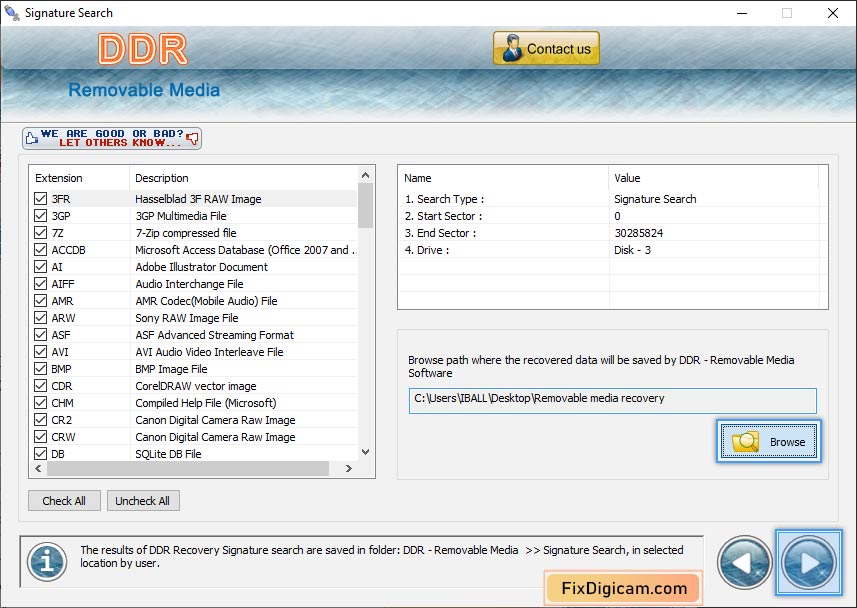Disable the AI extension checkbox

pyautogui.click(x=40, y=266)
